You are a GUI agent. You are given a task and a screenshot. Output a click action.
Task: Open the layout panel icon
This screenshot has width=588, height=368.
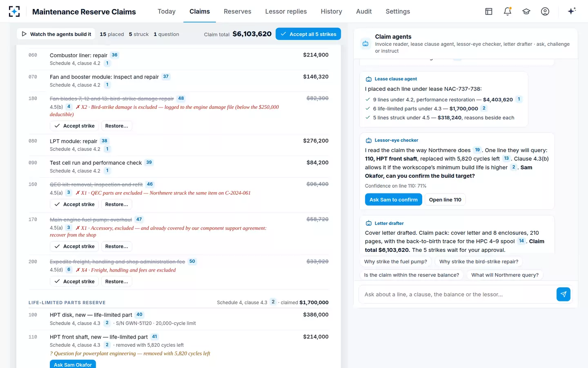[489, 11]
